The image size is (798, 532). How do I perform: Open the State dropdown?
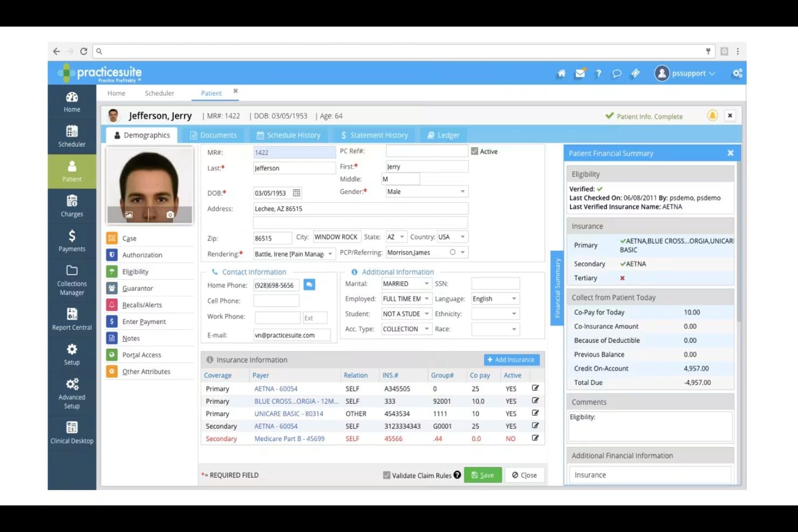(396, 237)
